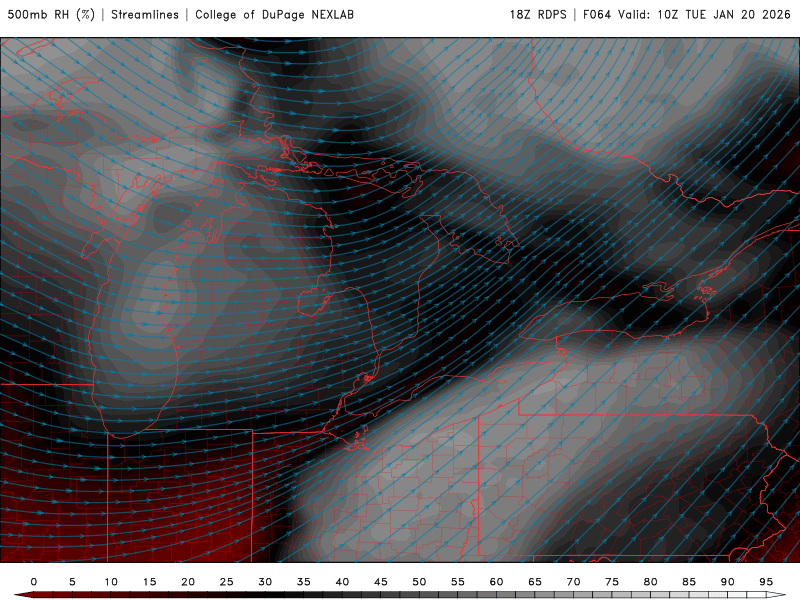Click the '20' color scale label
Image resolution: width=800 pixels, height=600 pixels.
click(188, 582)
